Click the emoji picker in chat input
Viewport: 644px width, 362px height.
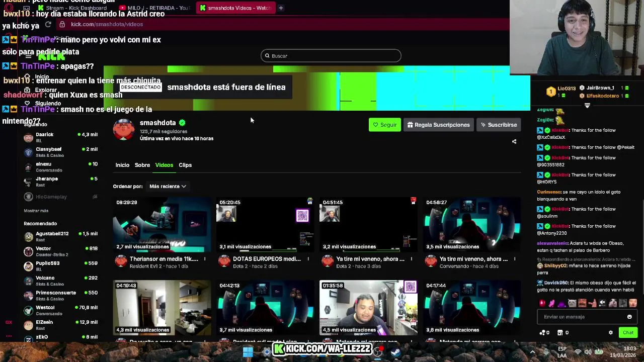click(x=629, y=317)
